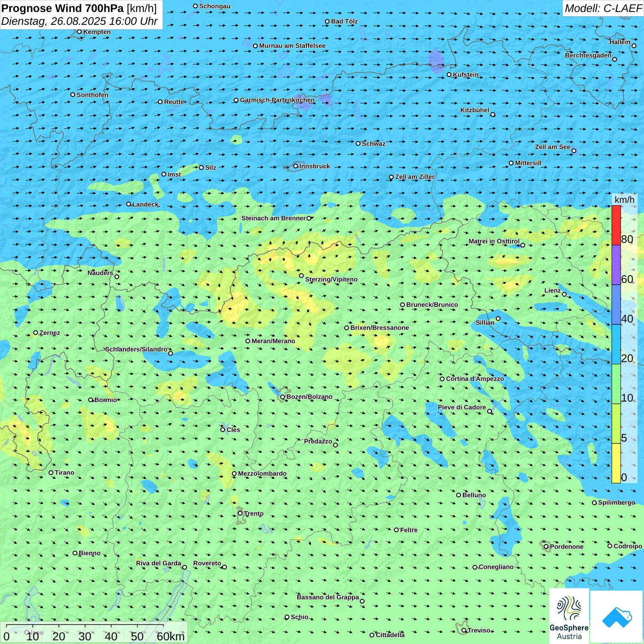This screenshot has height=644, width=644.
Task: Click the 'Cortina d'Ampezzo' label
Action: (475, 379)
